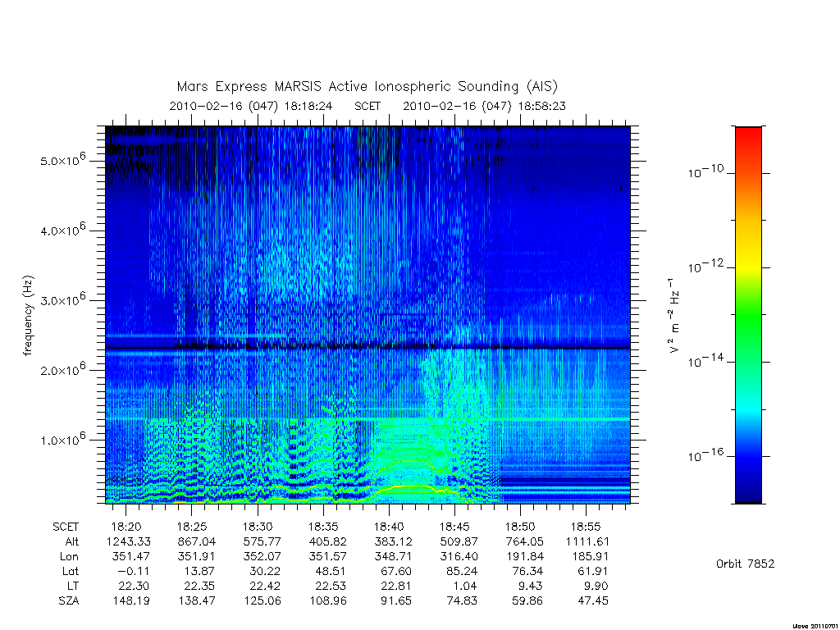Image resolution: width=840 pixels, height=630 pixels.
Task: Click the 4.0×10^6 frequency tick label
Action: point(62,230)
